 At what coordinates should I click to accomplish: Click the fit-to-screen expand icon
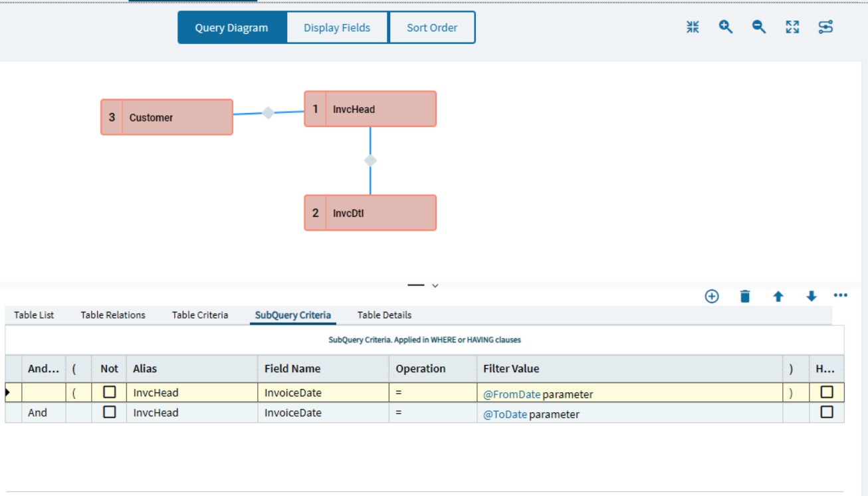click(792, 27)
